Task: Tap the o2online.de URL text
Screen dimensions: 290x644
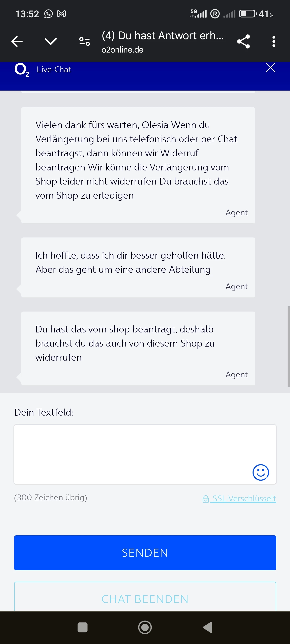Action: (x=122, y=50)
